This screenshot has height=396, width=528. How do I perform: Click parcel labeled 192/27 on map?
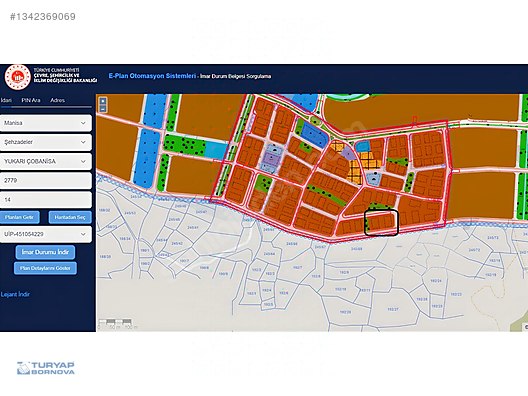point(393,309)
